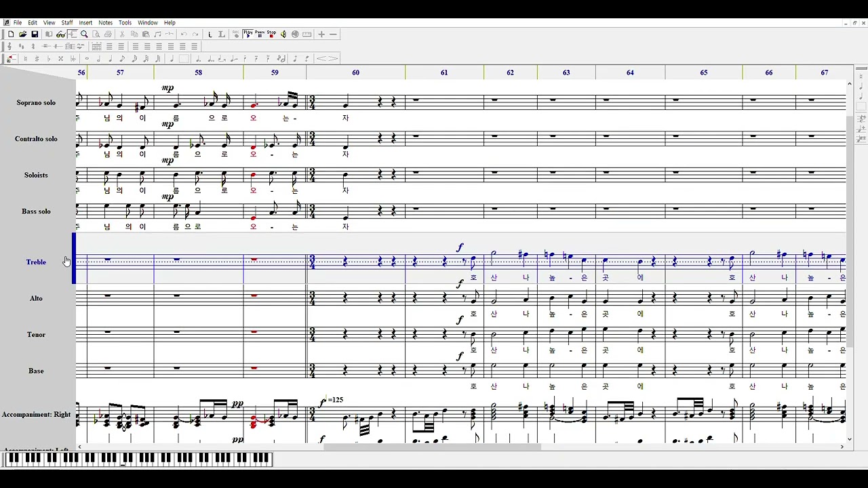Toggle double dotted note option
Image resolution: width=868 pixels, height=488 pixels.
coord(211,58)
